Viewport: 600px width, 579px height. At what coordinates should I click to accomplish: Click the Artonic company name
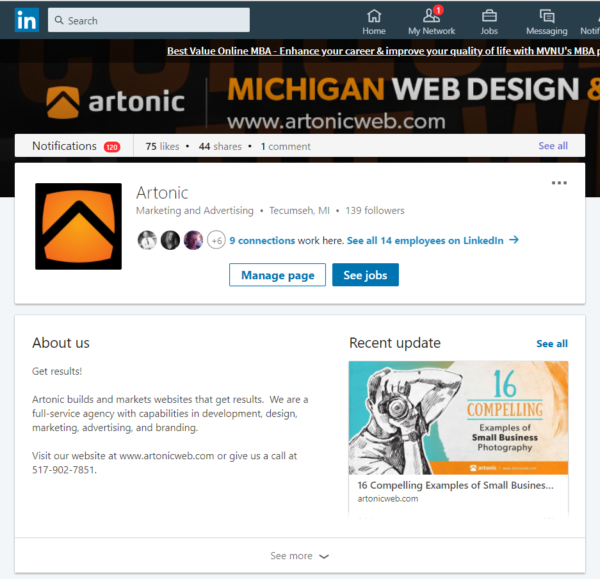(162, 193)
